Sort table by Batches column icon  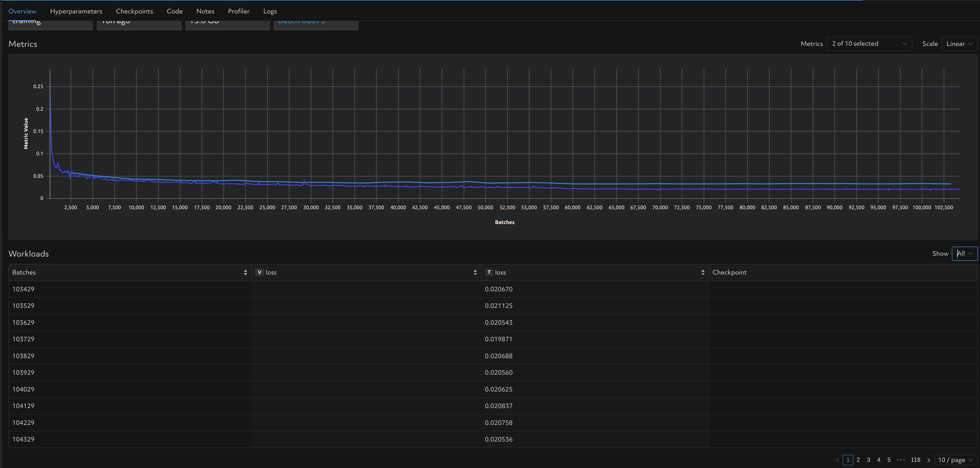(245, 272)
